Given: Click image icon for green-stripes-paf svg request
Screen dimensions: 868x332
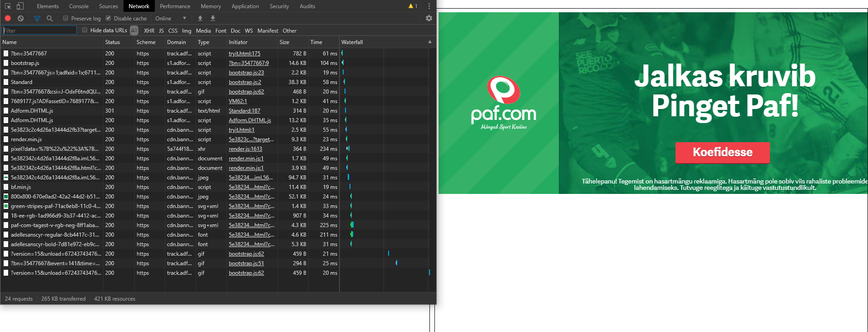Looking at the screenshot, I should coord(6,206).
